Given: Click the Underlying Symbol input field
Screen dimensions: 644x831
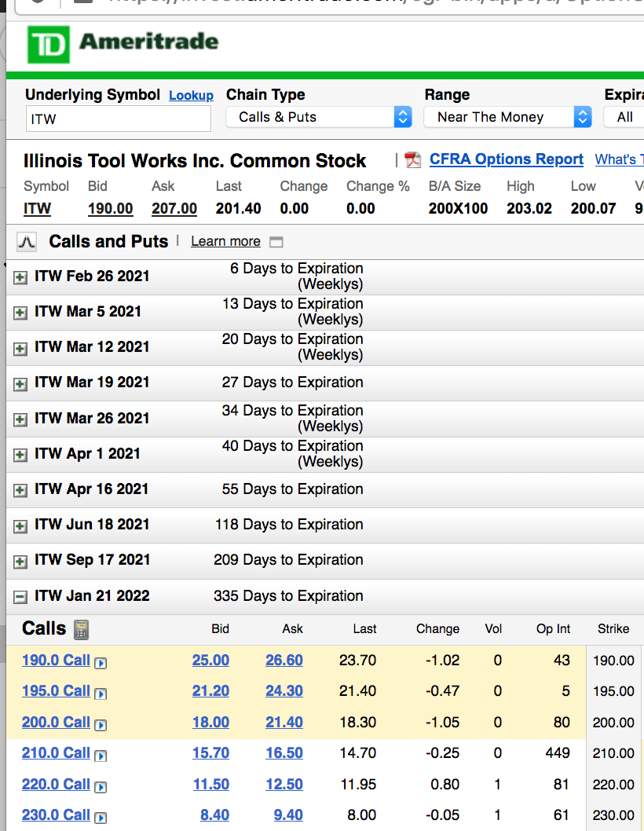Looking at the screenshot, I should pyautogui.click(x=119, y=119).
